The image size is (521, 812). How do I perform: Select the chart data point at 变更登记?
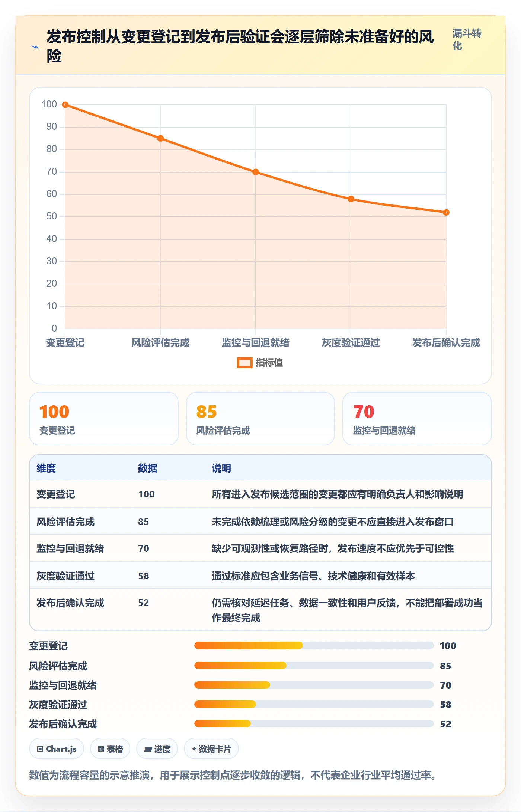65,105
